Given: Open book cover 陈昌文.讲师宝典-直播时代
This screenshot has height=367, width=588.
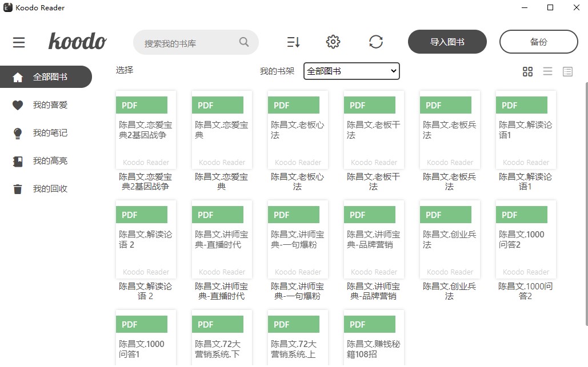Looking at the screenshot, I should [222, 240].
